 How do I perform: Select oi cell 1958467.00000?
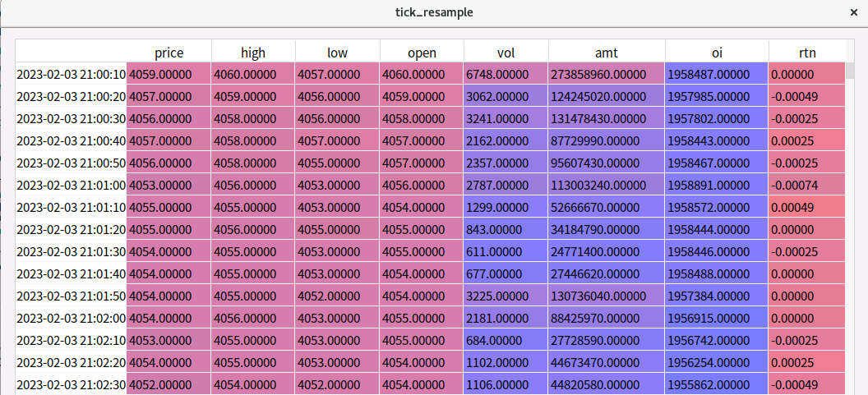point(717,163)
